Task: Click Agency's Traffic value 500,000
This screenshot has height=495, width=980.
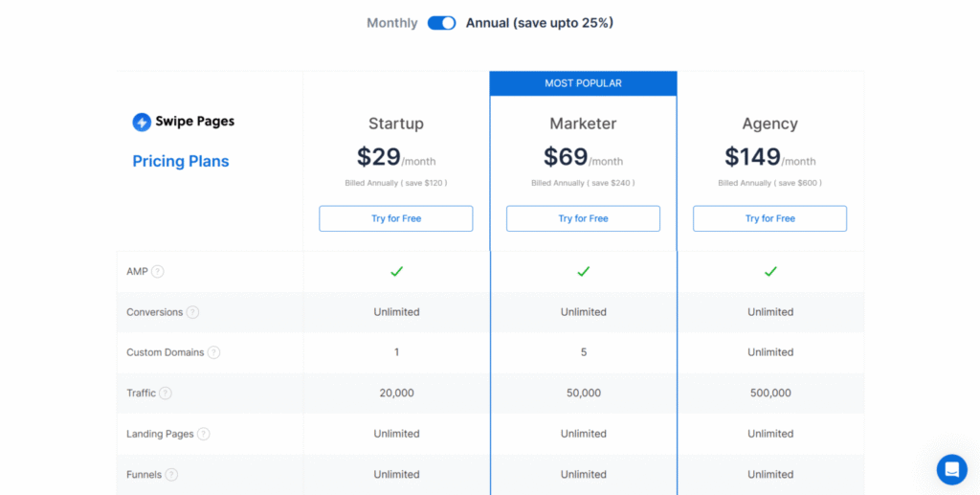Action: (x=770, y=394)
